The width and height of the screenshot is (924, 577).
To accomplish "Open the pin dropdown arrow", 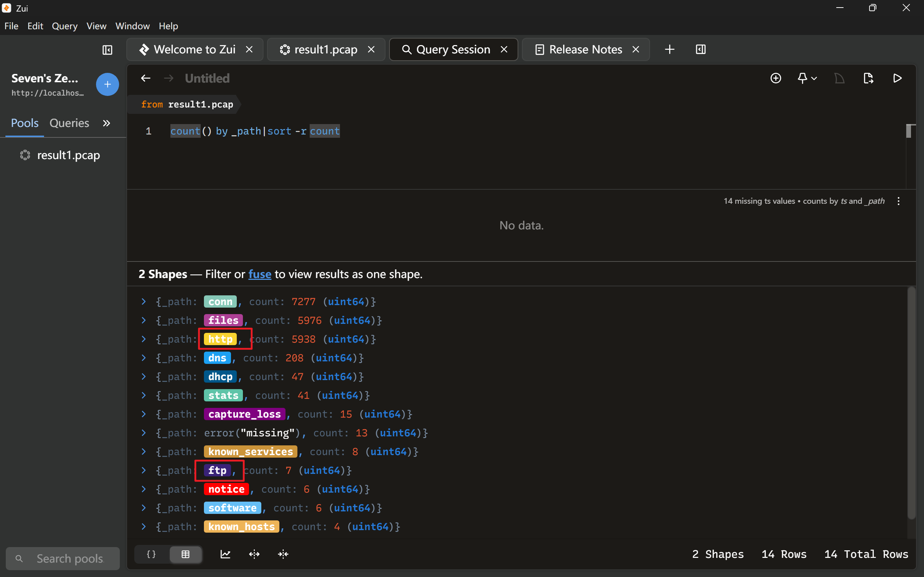I will click(814, 78).
